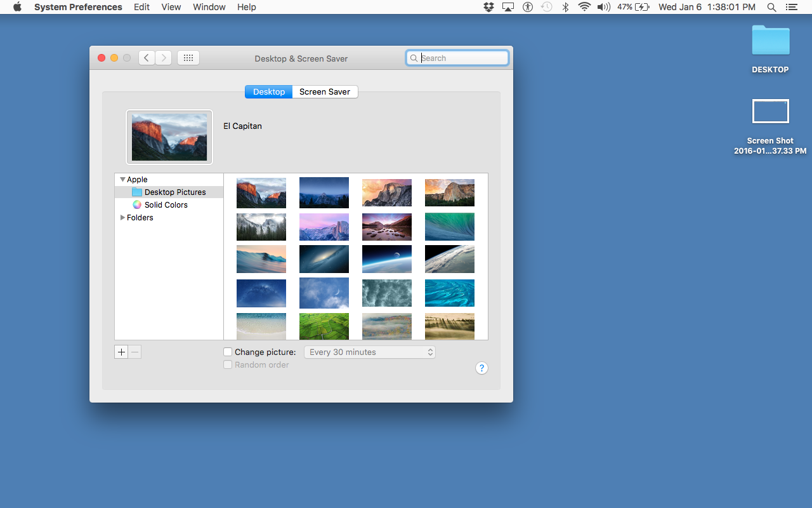Click the help question mark button

click(x=481, y=368)
